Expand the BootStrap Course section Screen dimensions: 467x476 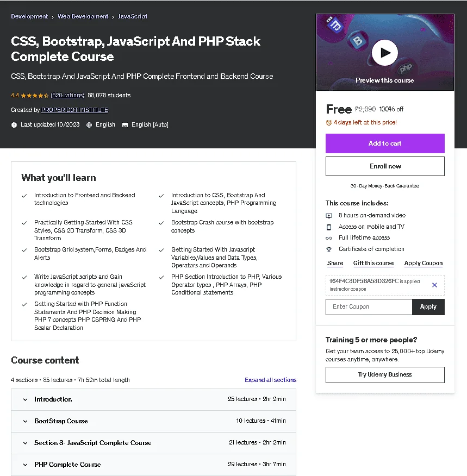pos(153,421)
